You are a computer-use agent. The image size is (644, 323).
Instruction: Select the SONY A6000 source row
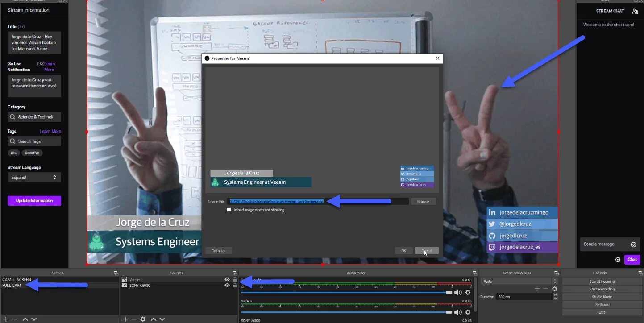pyautogui.click(x=179, y=285)
